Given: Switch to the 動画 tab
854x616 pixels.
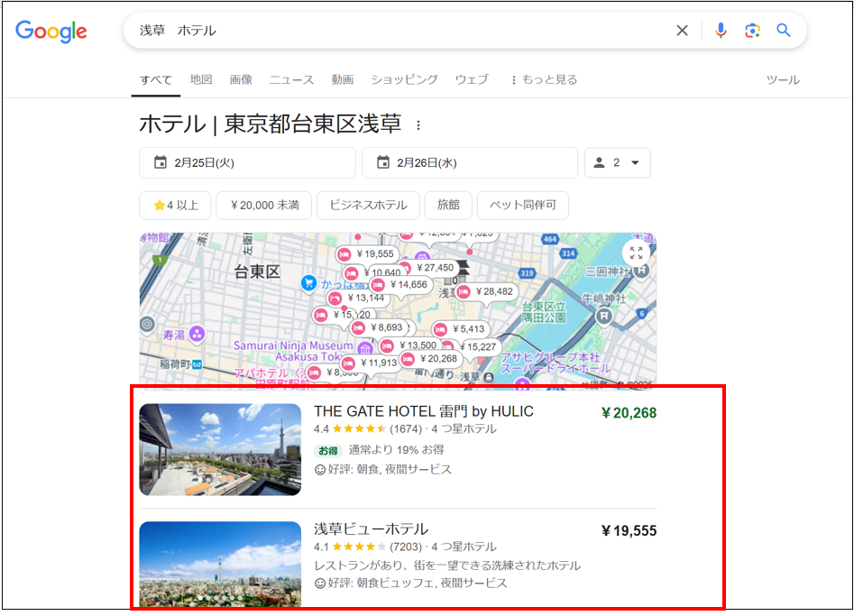Looking at the screenshot, I should pyautogui.click(x=343, y=79).
